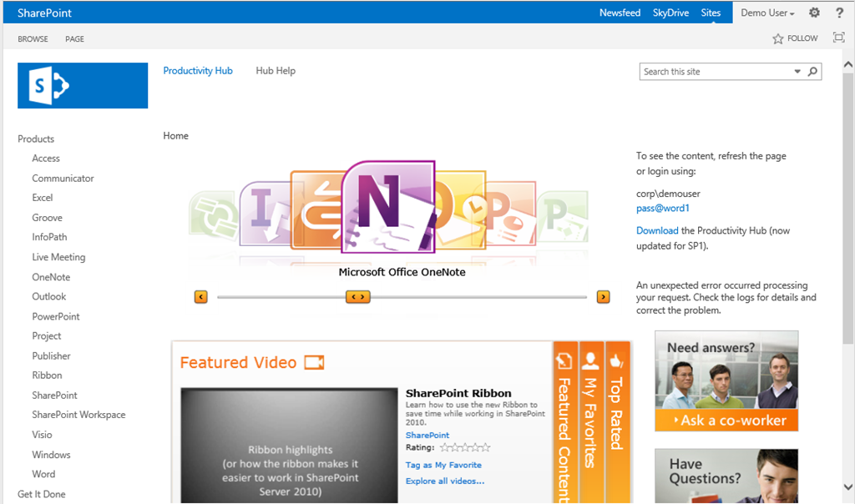Toggle focus on content mode icon
The height and width of the screenshot is (504, 855).
838,38
